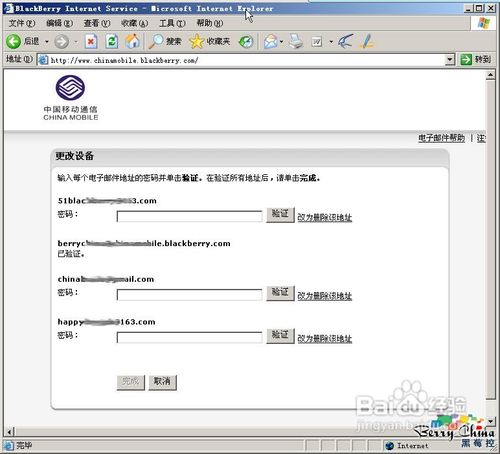Click the Windows flag logo
Screen dimensions: 500x454
point(483,23)
